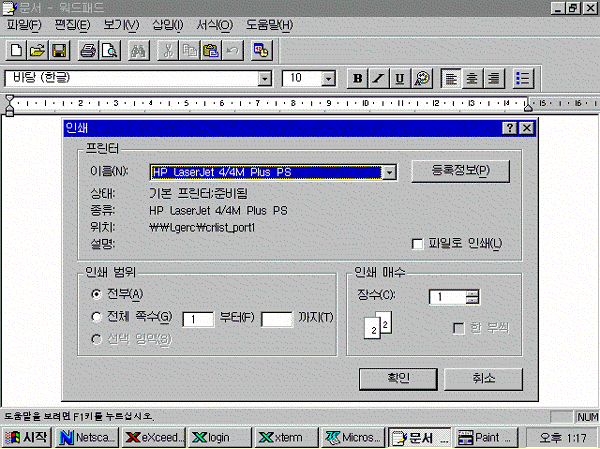Toggle underline formatting with the U icon
Image resolution: width=600 pixels, height=449 pixels.
click(x=400, y=78)
